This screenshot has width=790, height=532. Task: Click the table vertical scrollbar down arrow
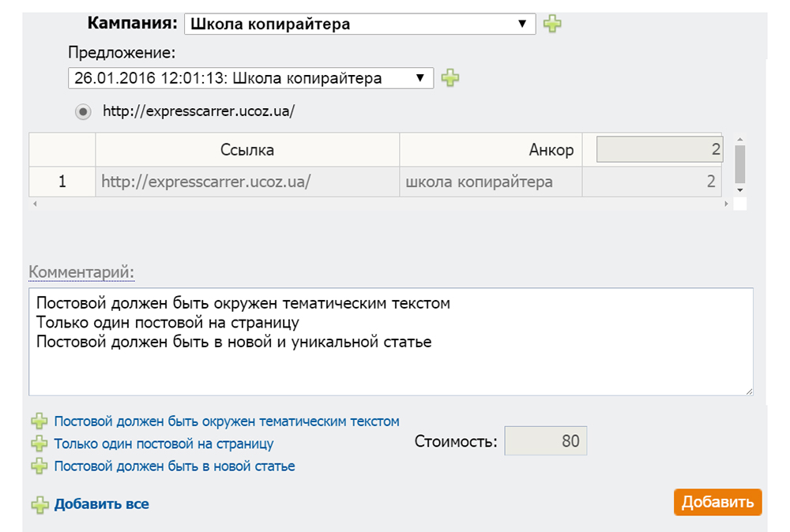coord(739,190)
